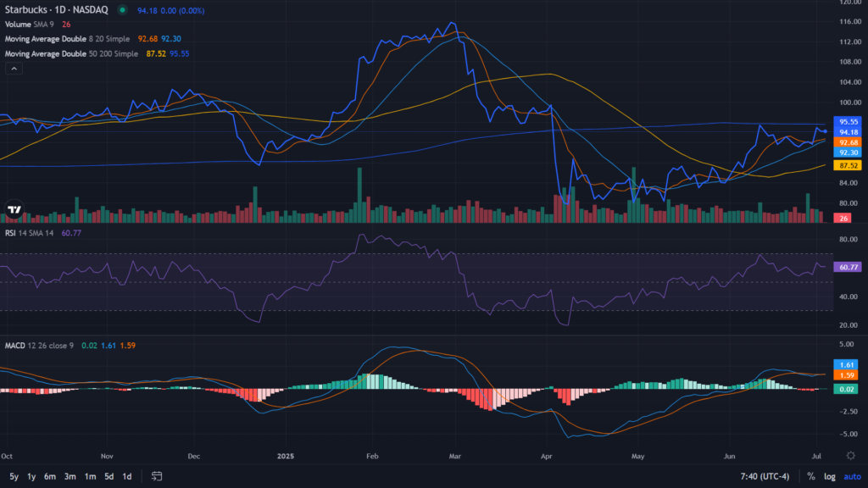The image size is (868, 488).
Task: Click the 87.52 value in the legend
Action: (156, 53)
